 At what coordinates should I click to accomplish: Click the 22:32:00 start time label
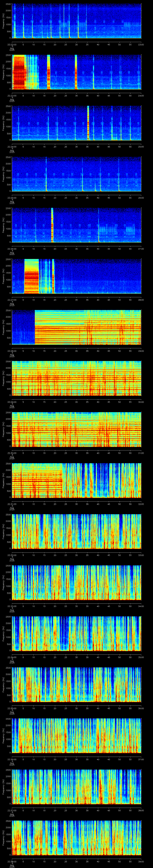[12, 555]
